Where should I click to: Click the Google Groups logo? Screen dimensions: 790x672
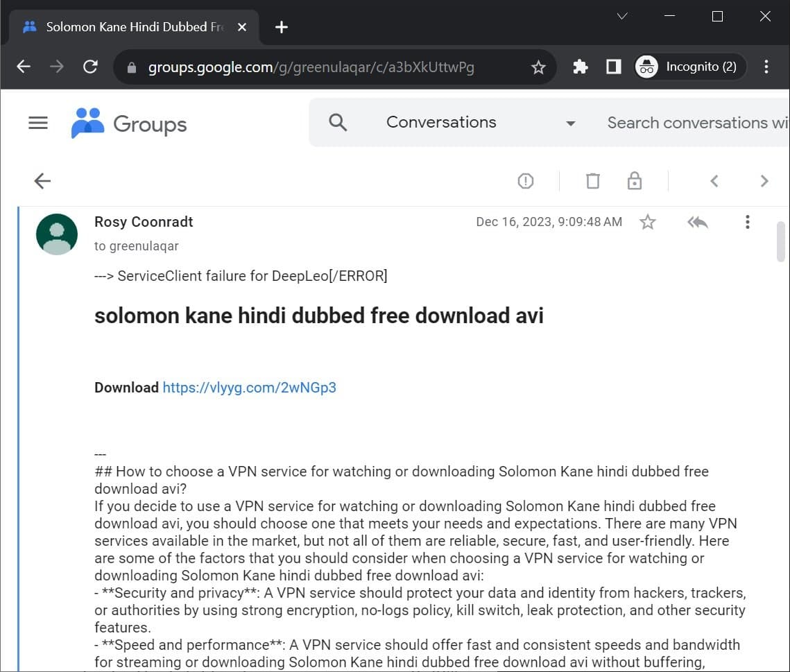click(128, 123)
